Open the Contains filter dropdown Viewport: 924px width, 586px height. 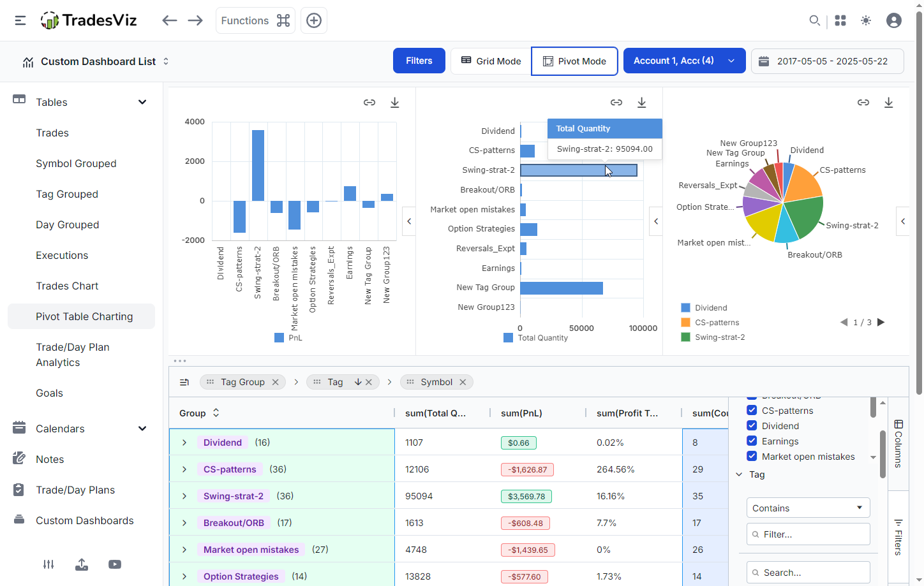(x=808, y=508)
